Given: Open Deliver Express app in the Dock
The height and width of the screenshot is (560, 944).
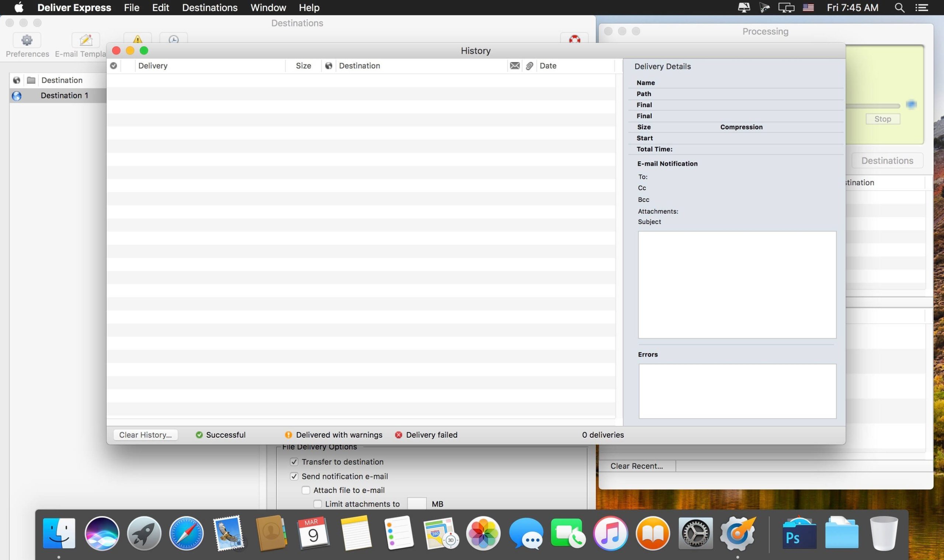Looking at the screenshot, I should pos(737,533).
